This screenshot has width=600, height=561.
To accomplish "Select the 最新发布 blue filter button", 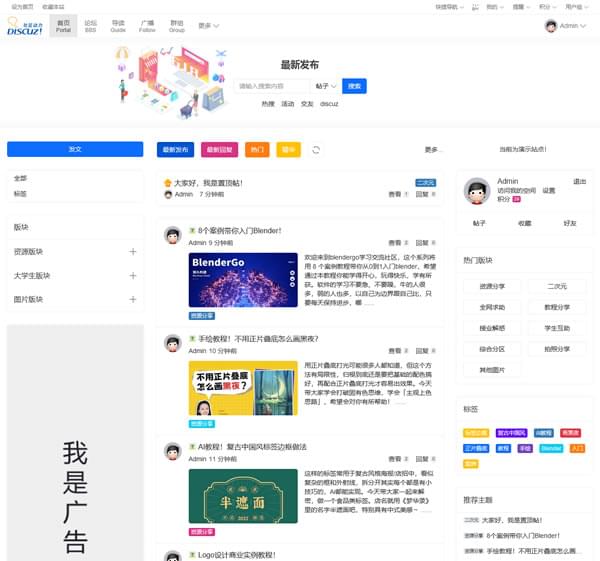I will click(x=175, y=150).
